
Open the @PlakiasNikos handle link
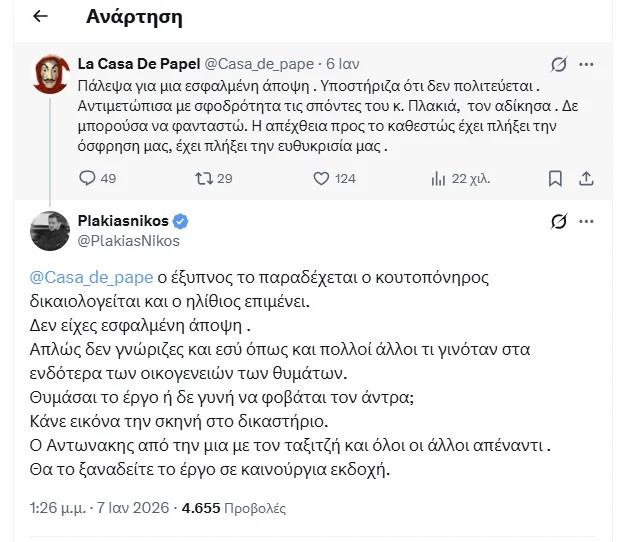(x=129, y=240)
